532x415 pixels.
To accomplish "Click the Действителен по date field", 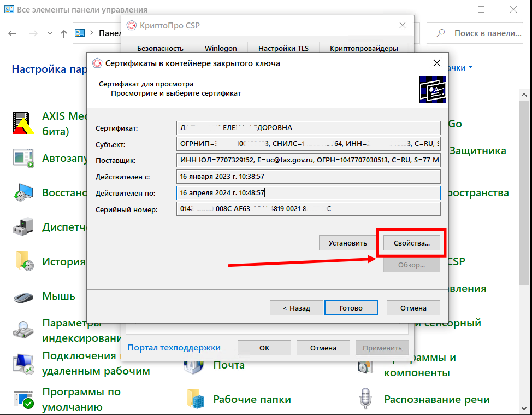I will pyautogui.click(x=309, y=192).
